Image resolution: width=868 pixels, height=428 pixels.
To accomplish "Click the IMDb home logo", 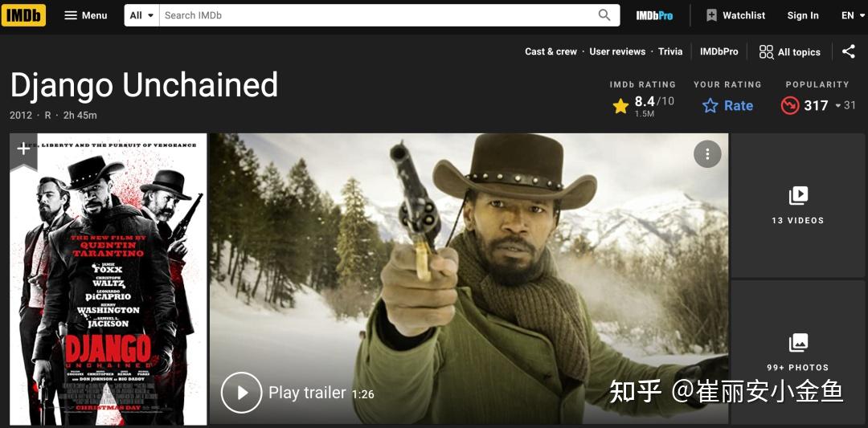I will pos(23,15).
